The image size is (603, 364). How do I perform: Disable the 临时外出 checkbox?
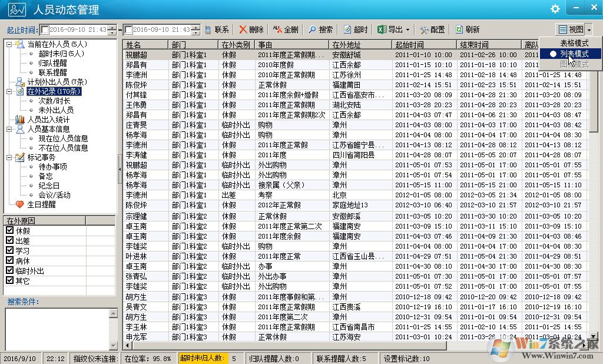coord(9,270)
